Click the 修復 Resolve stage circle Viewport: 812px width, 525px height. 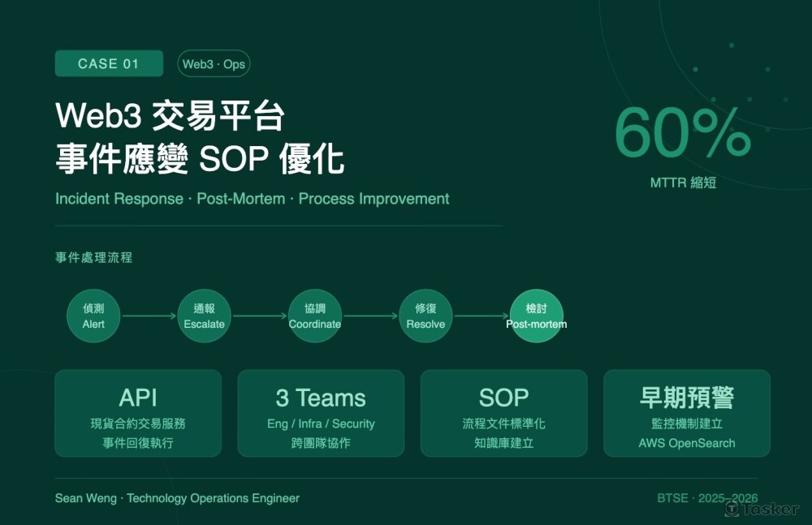coord(425,316)
